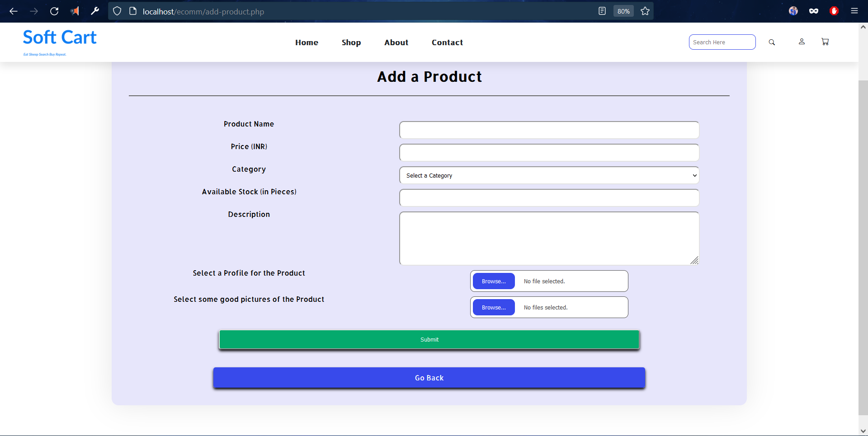The width and height of the screenshot is (868, 436).
Task: Navigate to the Contact page
Action: click(447, 42)
